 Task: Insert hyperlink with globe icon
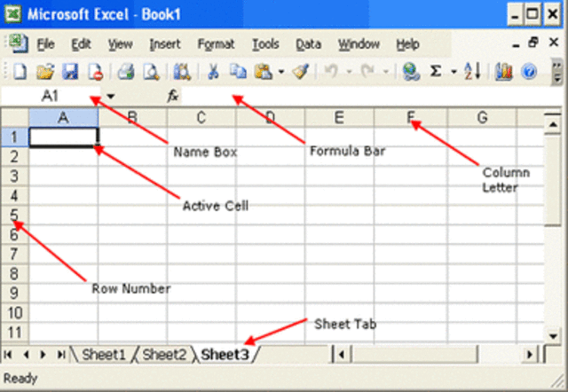click(x=411, y=71)
